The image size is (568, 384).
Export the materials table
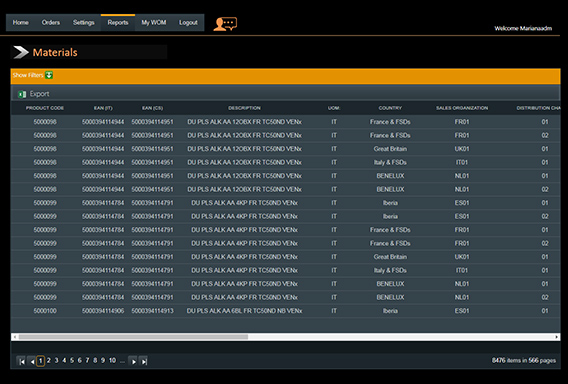(39, 94)
